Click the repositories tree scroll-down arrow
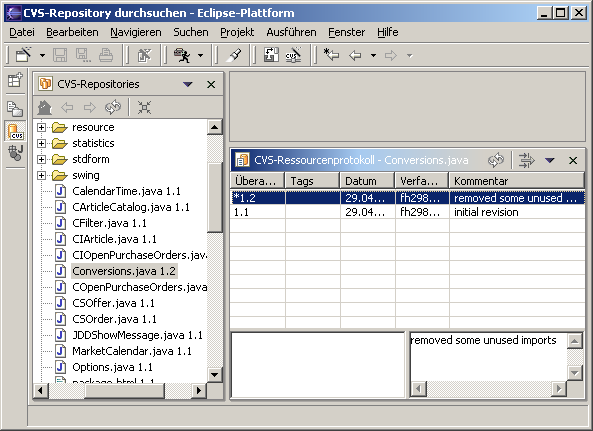This screenshot has width=593, height=431. [x=214, y=375]
